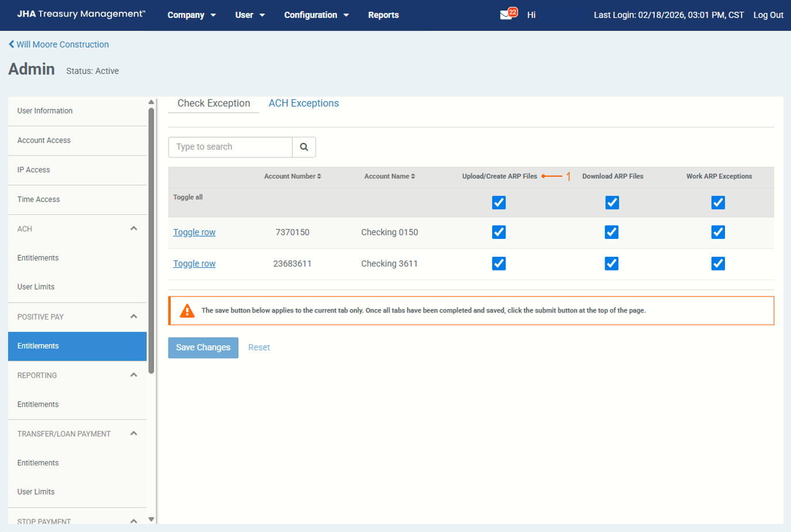Click the Type to search input field
Image resolution: width=791 pixels, height=532 pixels.
tap(231, 147)
